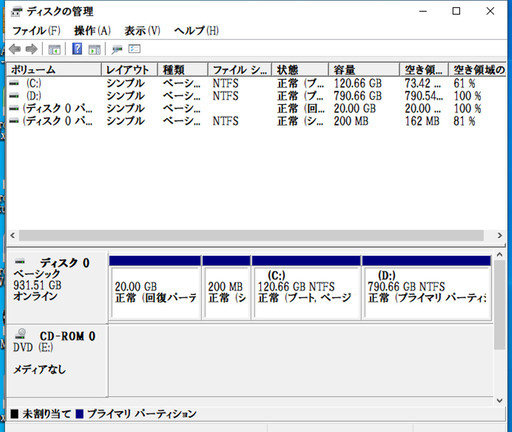Click the 61 % free cell
Image resolution: width=512 pixels, height=432 pixels.
pos(464,83)
